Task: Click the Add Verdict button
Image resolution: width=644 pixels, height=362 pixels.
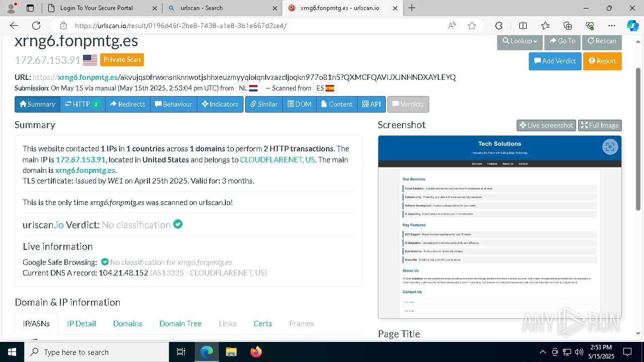Action: (555, 61)
